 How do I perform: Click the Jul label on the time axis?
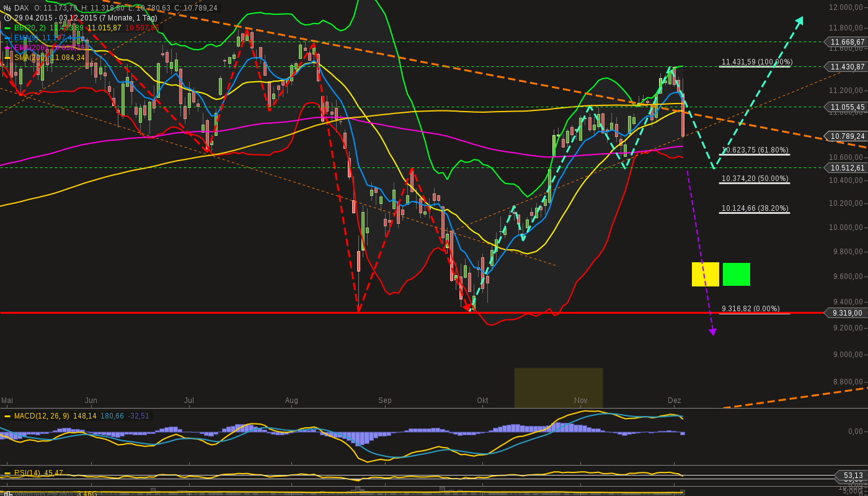click(189, 401)
